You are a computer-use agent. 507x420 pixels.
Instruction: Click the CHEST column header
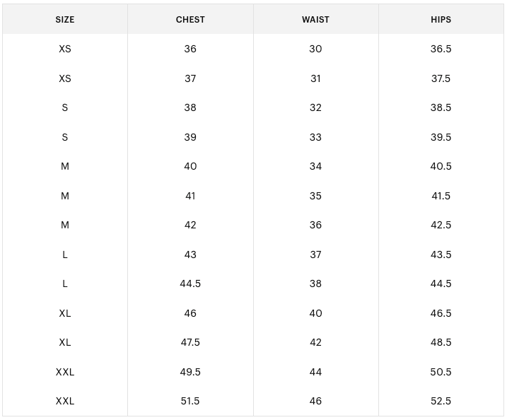190,20
